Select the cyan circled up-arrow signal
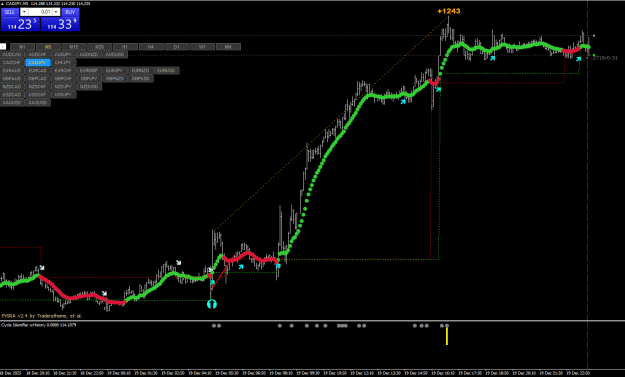 point(212,304)
